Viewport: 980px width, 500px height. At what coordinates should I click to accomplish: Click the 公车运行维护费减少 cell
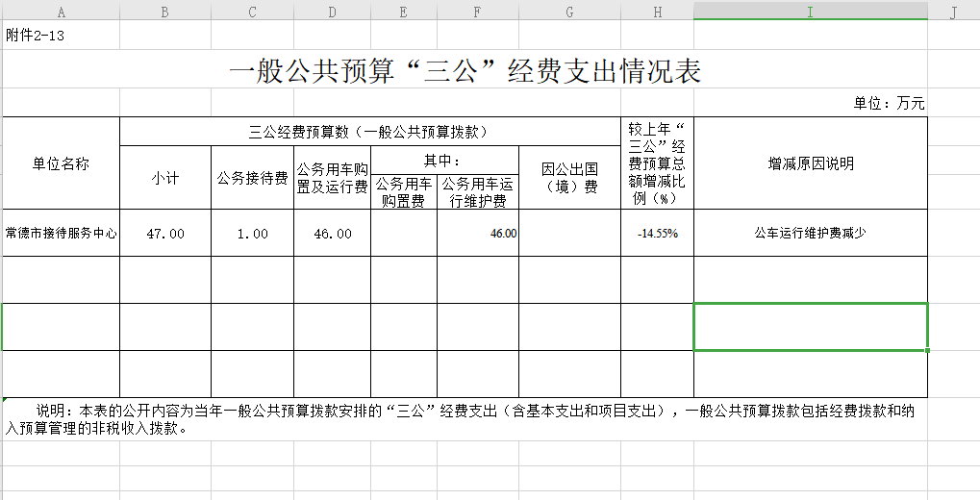pos(810,233)
